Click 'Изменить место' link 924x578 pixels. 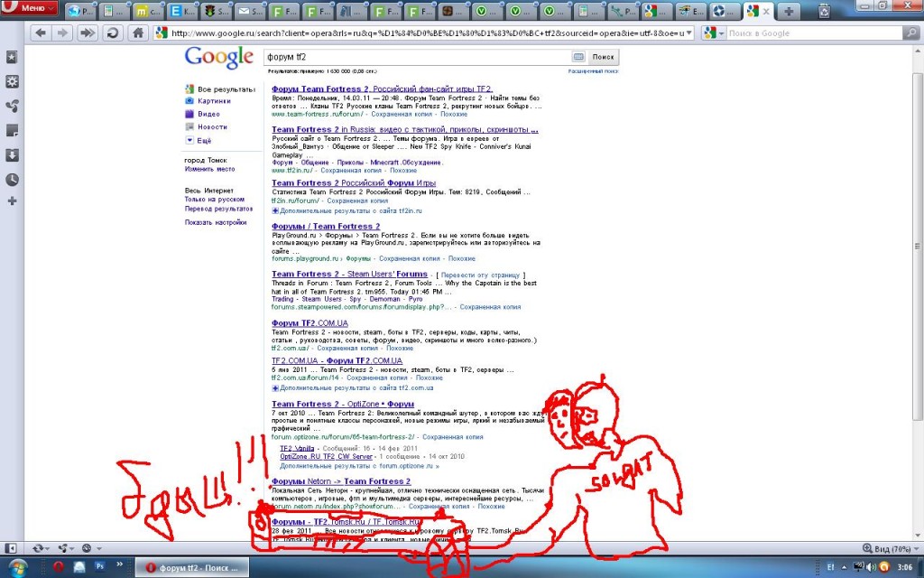[209, 169]
